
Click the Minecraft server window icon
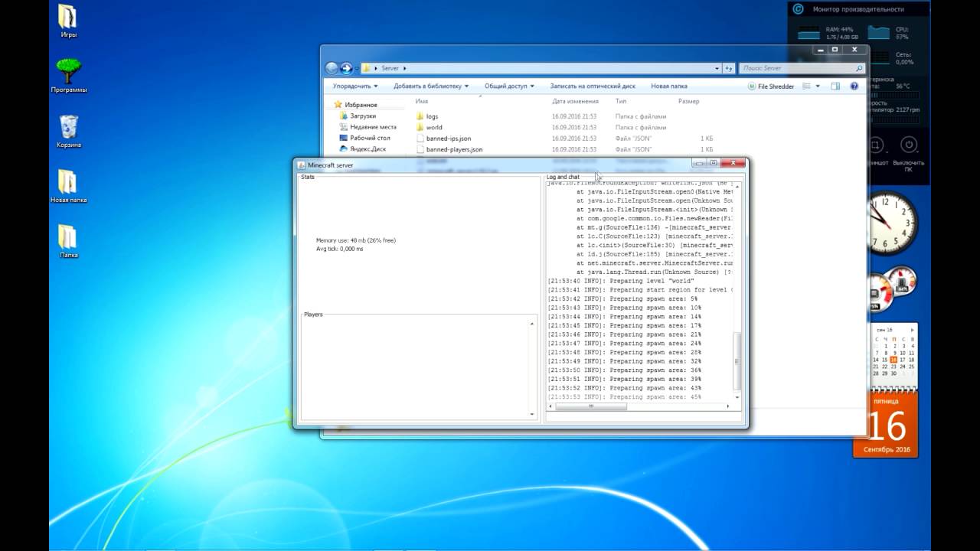301,165
